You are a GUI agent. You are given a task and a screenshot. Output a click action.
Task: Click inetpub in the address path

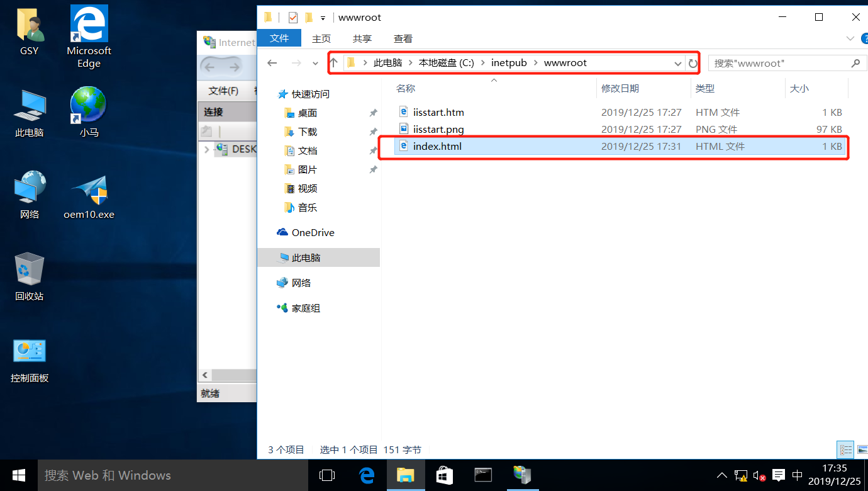coord(509,63)
